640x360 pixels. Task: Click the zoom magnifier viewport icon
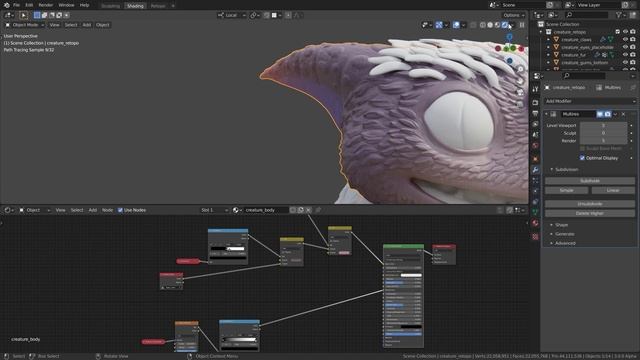pyautogui.click(x=520, y=70)
